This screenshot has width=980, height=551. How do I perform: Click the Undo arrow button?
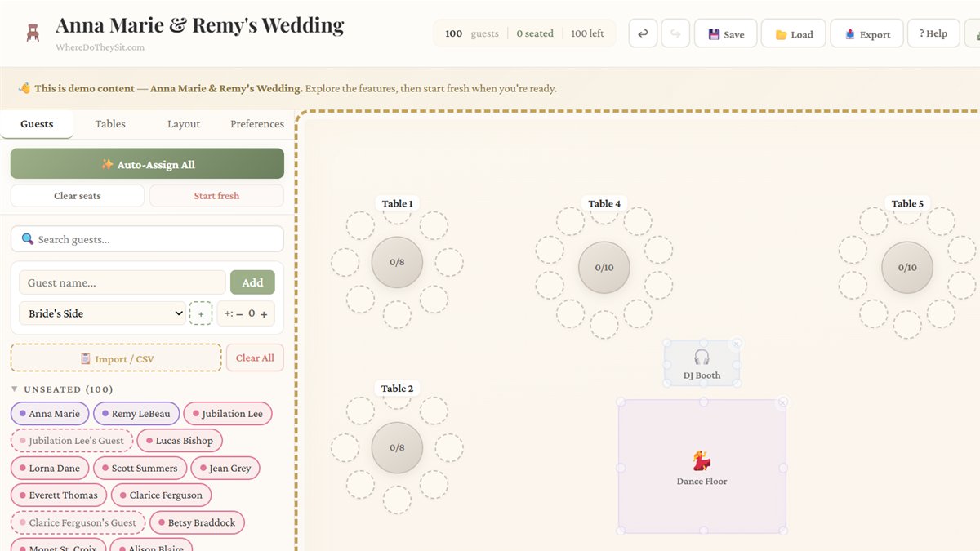[643, 33]
